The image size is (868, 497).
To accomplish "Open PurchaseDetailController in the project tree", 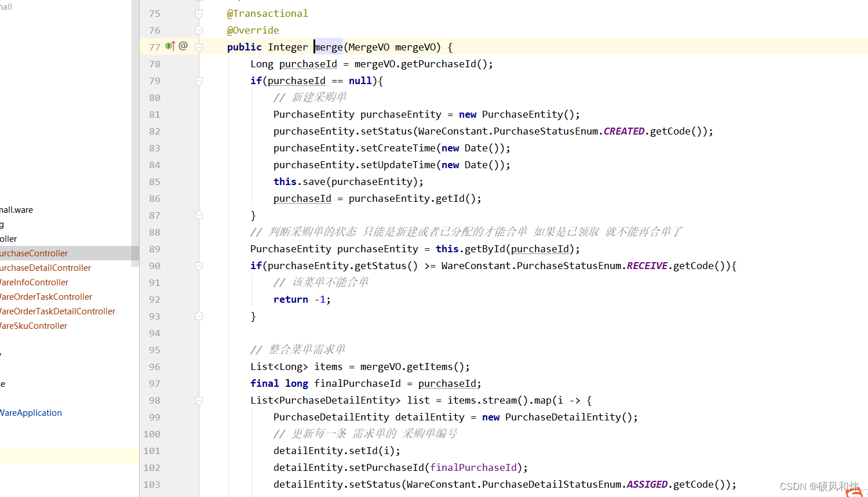I will pyautogui.click(x=45, y=268).
